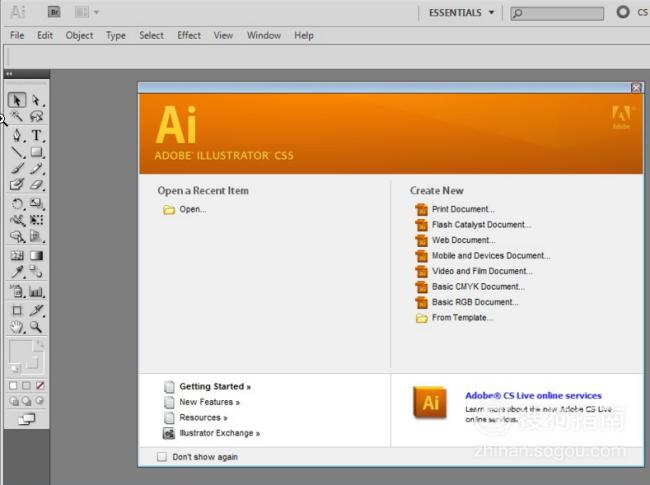Screen dimensions: 650x485
Task: Open the File menu
Action: 17,36
